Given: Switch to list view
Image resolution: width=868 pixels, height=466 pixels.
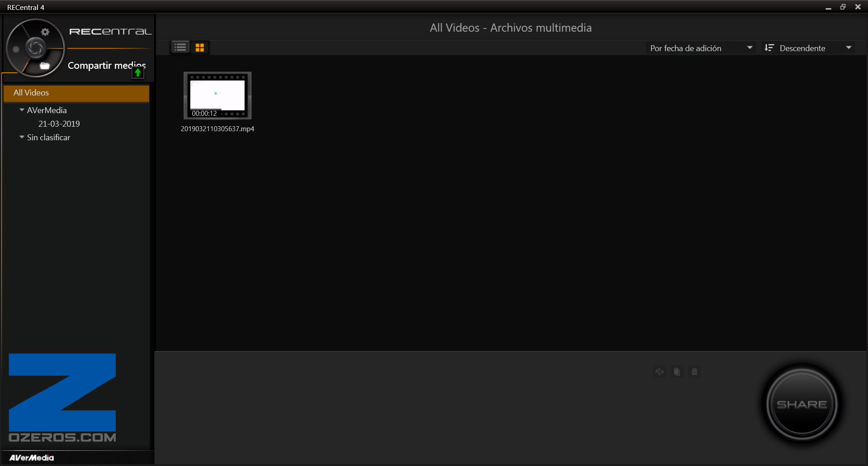Looking at the screenshot, I should 180,48.
